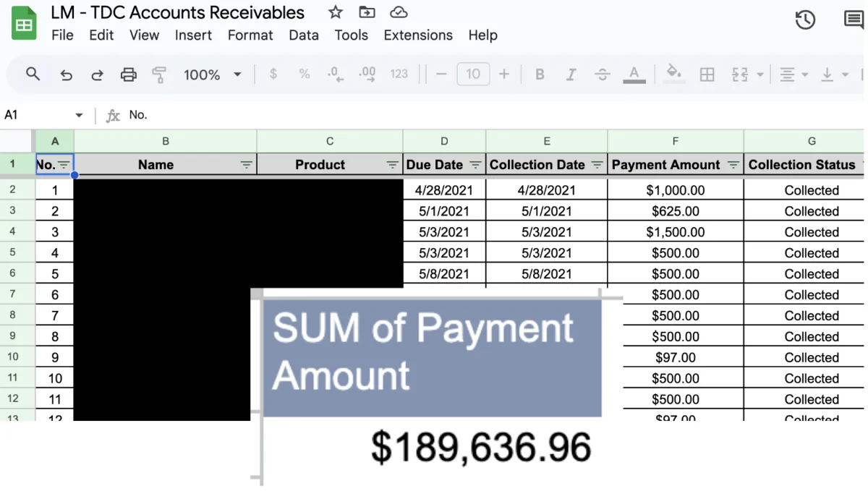868x491 pixels.
Task: Open vertical align dropdown
Action: [835, 74]
